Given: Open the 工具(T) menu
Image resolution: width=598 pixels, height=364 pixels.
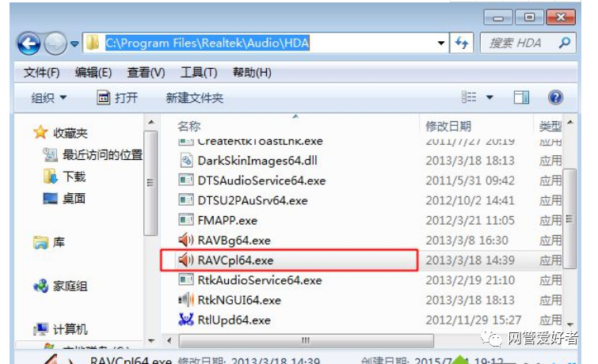Looking at the screenshot, I should coord(199,73).
